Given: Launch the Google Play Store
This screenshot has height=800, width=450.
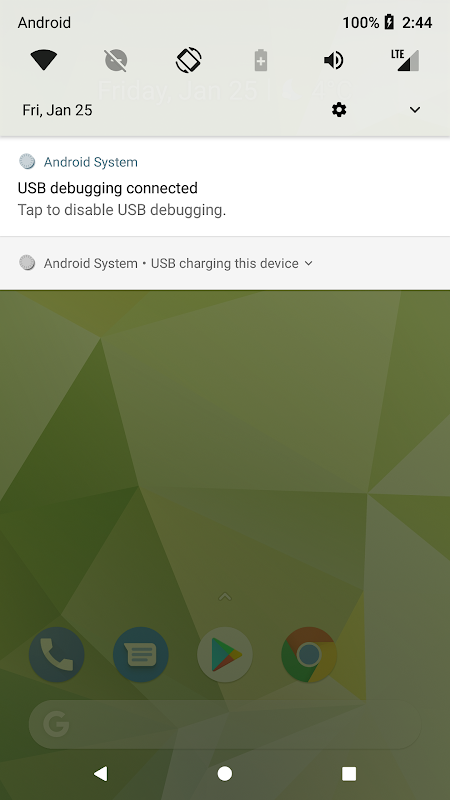Looking at the screenshot, I should [x=225, y=655].
